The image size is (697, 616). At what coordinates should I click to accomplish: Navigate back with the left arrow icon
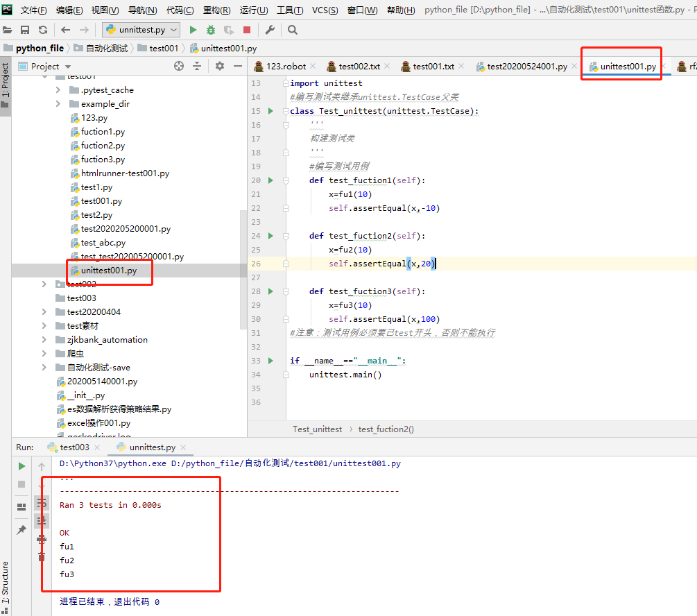pyautogui.click(x=66, y=30)
